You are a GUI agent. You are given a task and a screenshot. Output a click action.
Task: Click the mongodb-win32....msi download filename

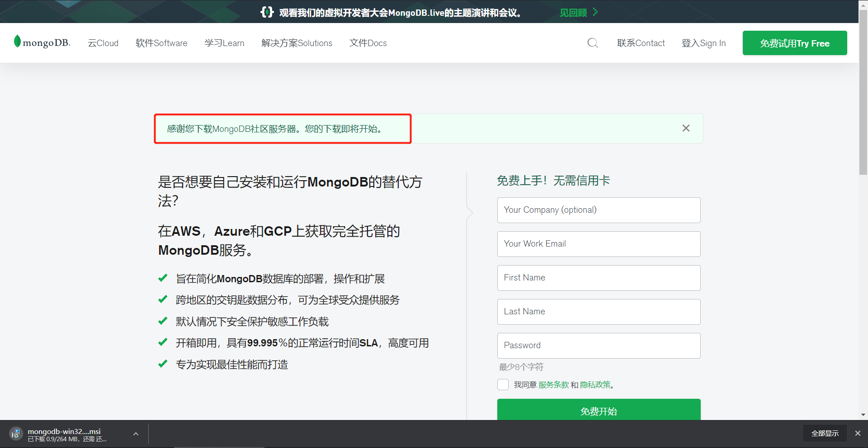64,431
